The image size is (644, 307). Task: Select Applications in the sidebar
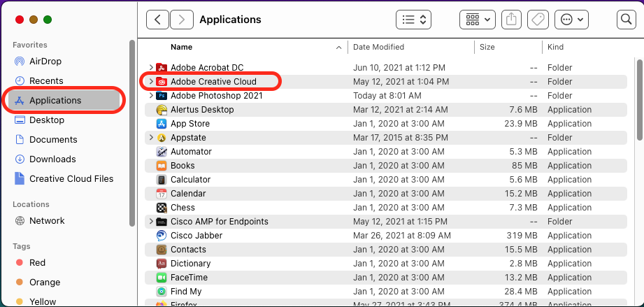pos(64,100)
